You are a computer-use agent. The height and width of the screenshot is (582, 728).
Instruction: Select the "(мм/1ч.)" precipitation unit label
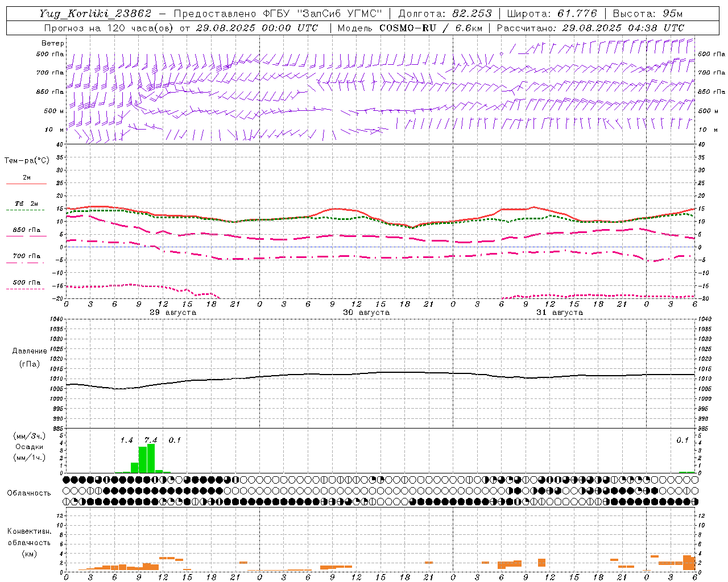tap(29, 458)
